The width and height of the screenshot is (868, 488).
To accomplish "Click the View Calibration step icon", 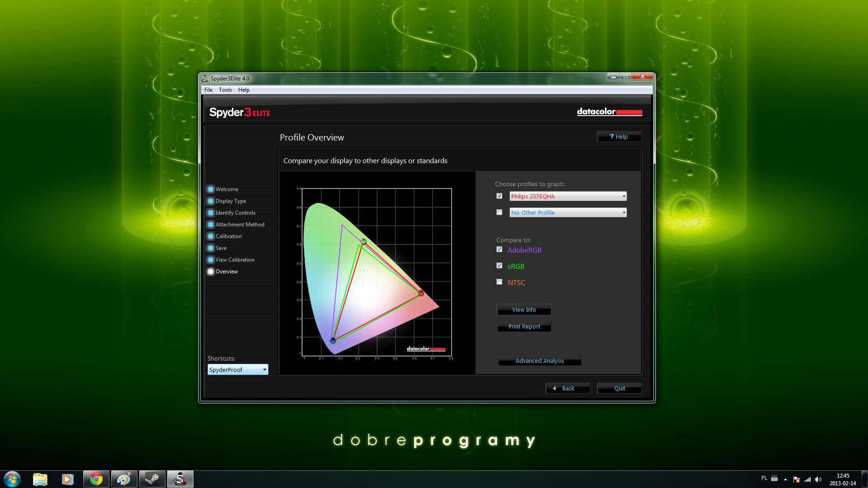I will tap(211, 260).
